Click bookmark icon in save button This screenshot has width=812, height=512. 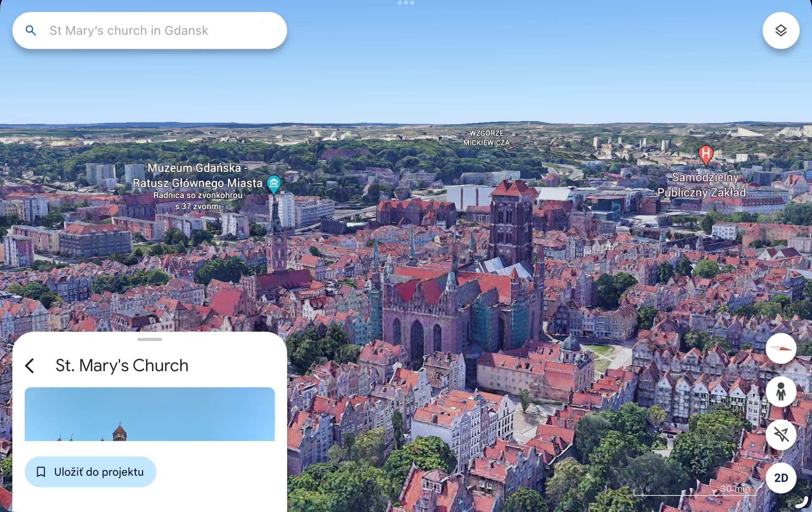tap(41, 472)
